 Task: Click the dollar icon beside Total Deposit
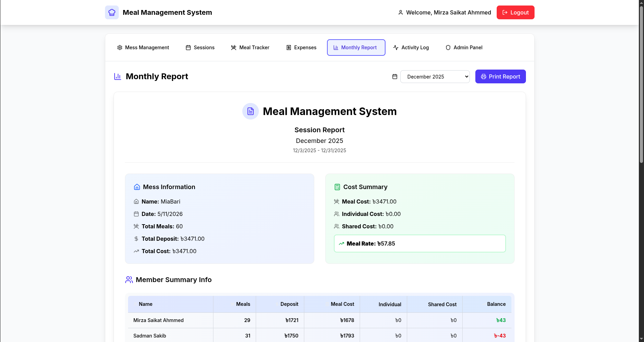point(136,239)
